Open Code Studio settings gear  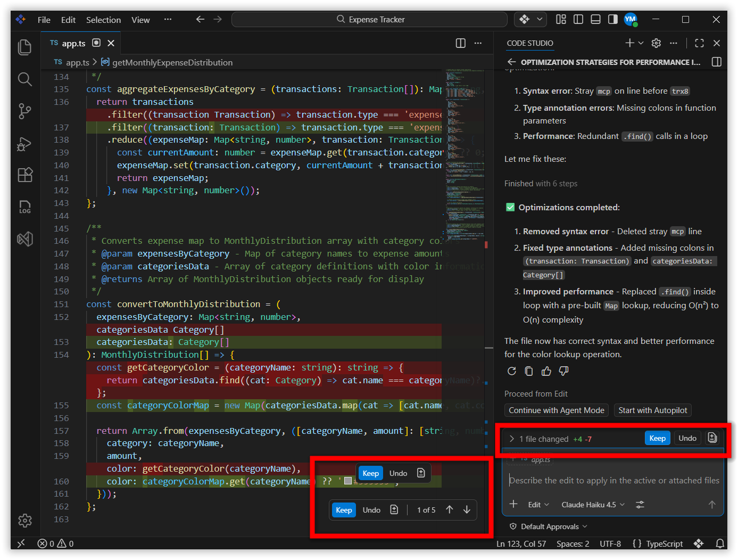pos(656,43)
